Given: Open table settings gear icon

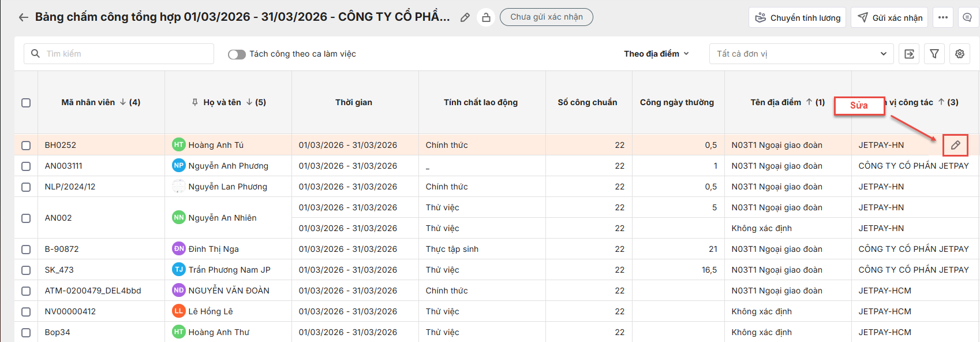Looking at the screenshot, I should click(960, 54).
